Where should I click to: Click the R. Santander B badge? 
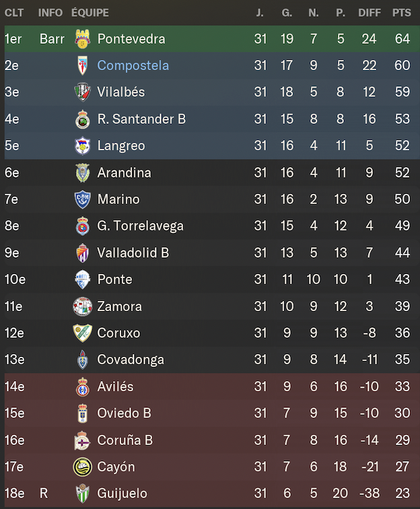(x=82, y=119)
